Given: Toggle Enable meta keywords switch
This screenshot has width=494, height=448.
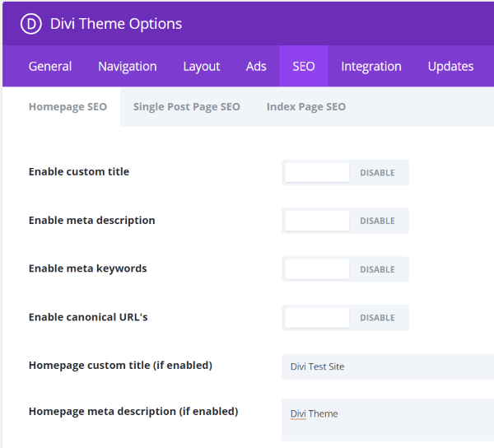Looking at the screenshot, I should [x=345, y=269].
